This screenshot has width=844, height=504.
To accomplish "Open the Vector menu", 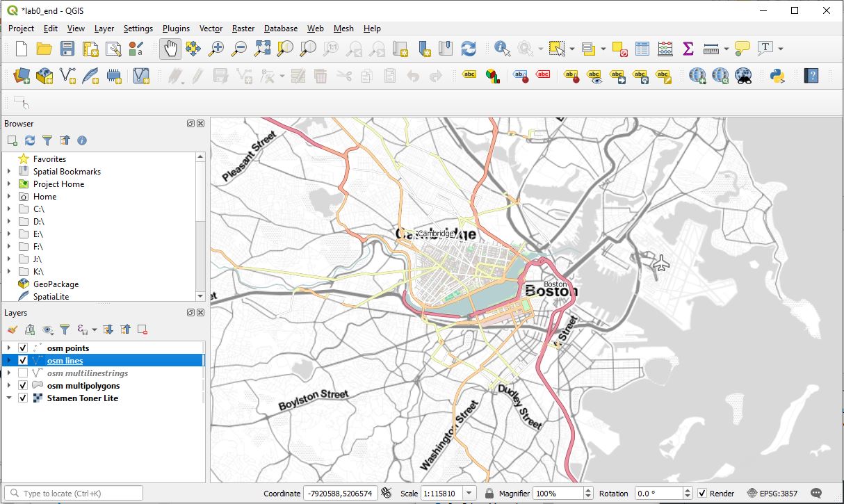I will coord(211,29).
